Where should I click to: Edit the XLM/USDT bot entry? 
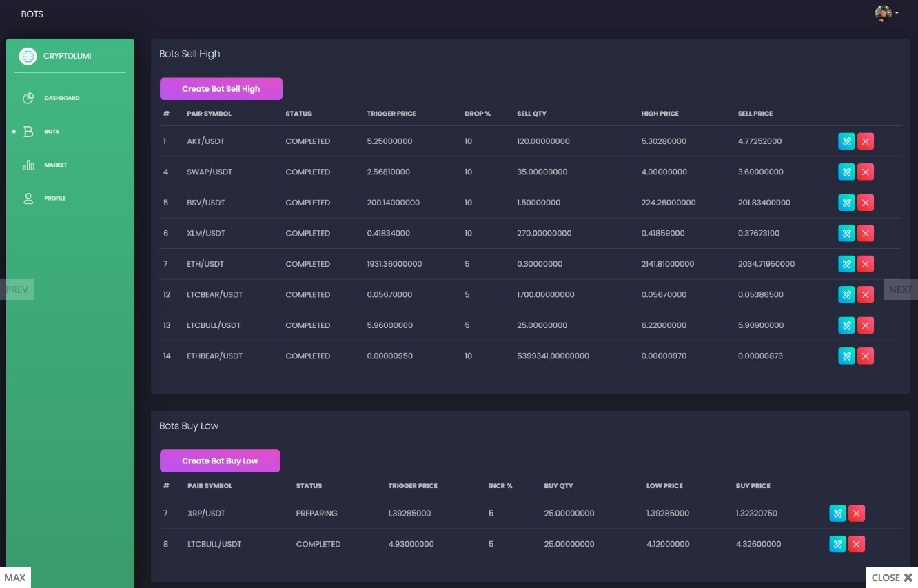[x=846, y=233]
